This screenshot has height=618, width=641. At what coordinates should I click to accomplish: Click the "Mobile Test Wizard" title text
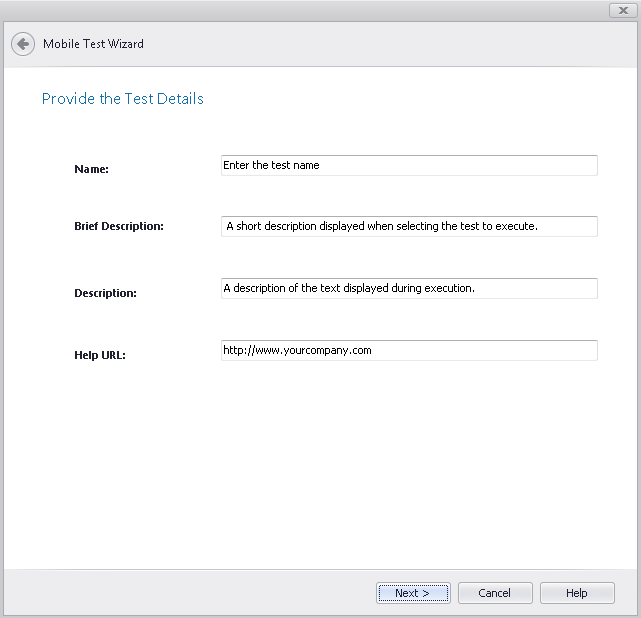pyautogui.click(x=93, y=44)
